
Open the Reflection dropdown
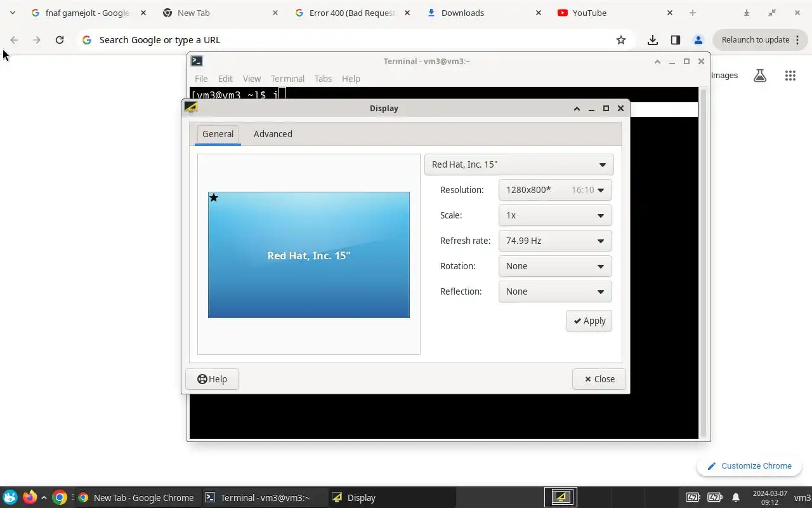pos(555,291)
